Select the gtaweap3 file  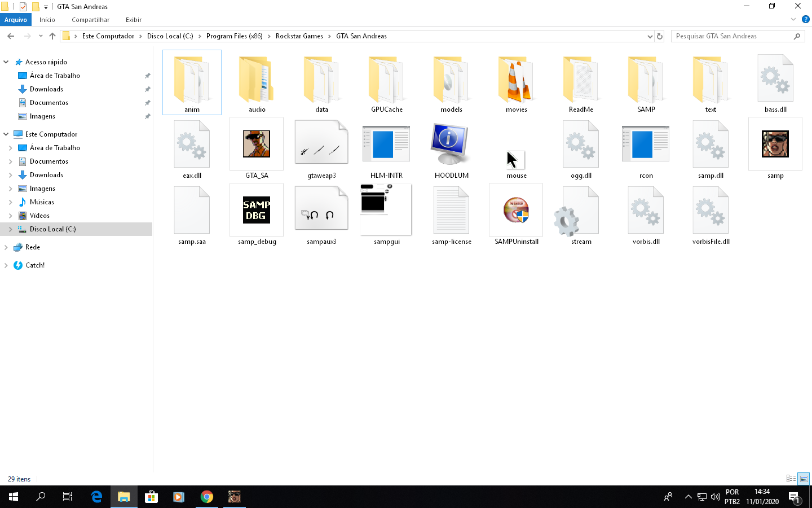[321, 148]
